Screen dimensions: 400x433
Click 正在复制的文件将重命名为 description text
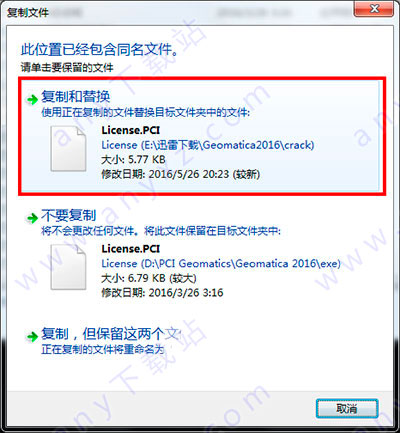[x=103, y=349]
